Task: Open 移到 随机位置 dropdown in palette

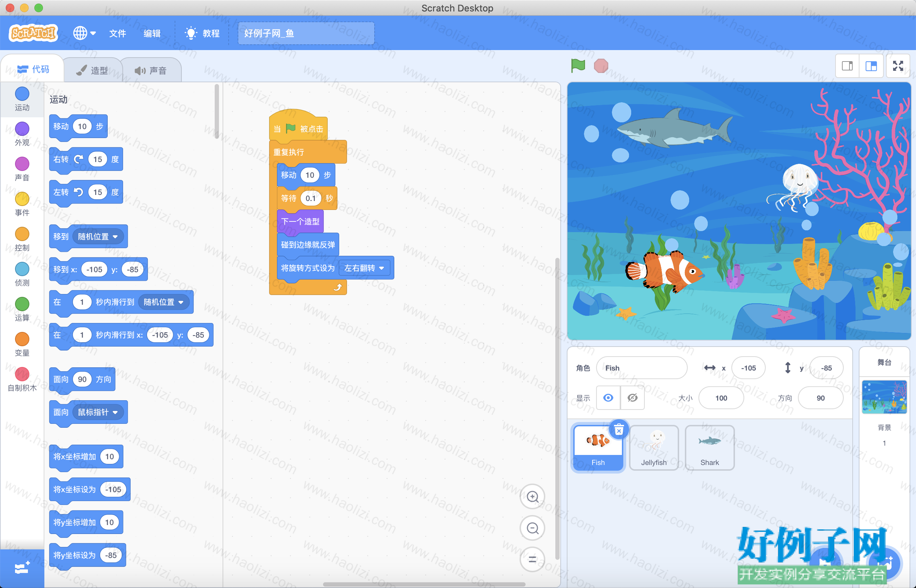Action: pyautogui.click(x=98, y=237)
